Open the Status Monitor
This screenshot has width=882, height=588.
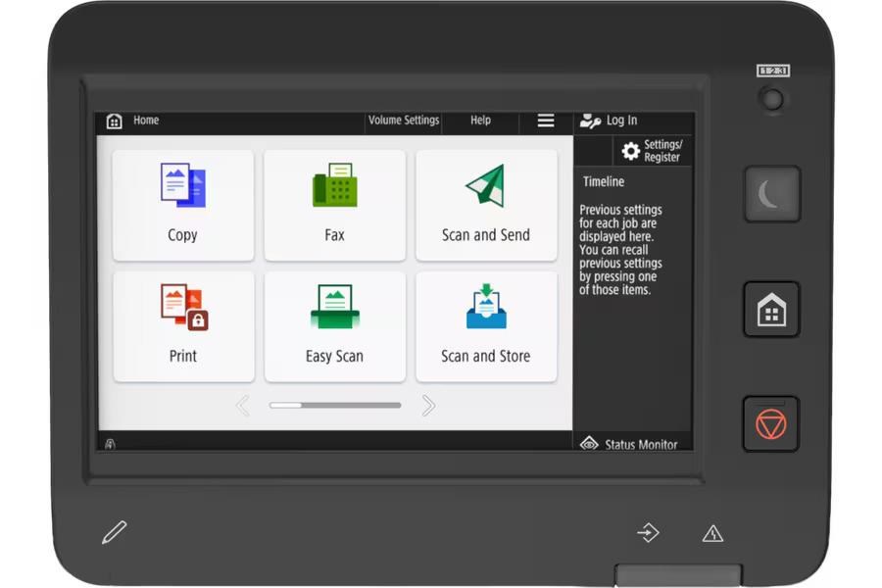631,444
